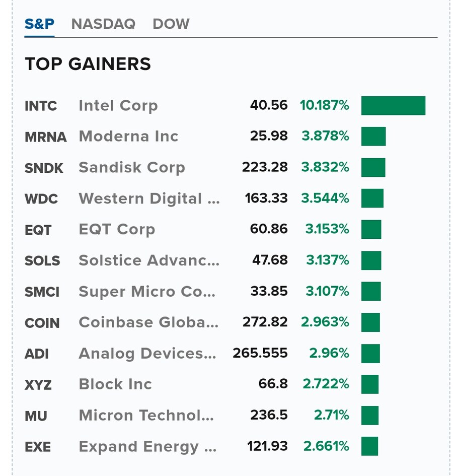Click the SOLS ticker symbol

pyautogui.click(x=42, y=261)
